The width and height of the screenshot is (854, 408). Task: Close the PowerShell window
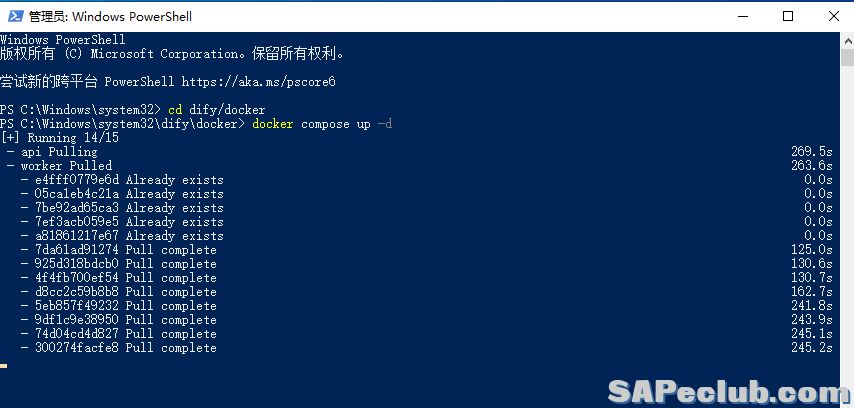[834, 16]
